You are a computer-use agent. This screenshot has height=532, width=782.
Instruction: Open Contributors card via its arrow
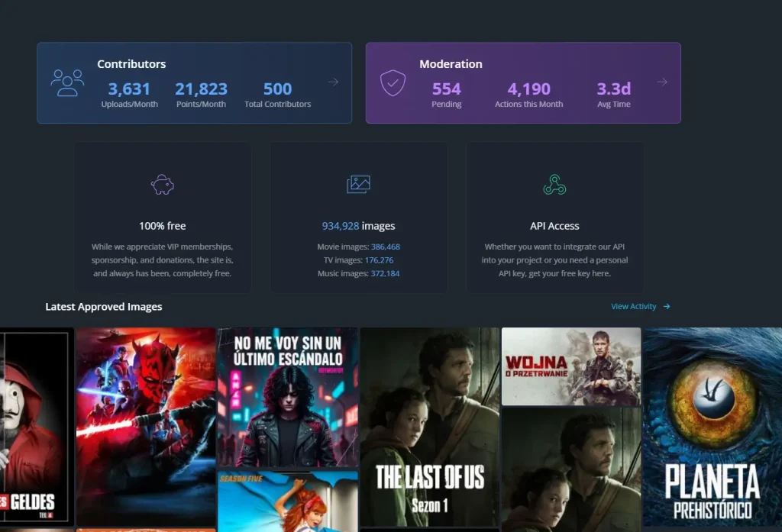click(x=333, y=82)
